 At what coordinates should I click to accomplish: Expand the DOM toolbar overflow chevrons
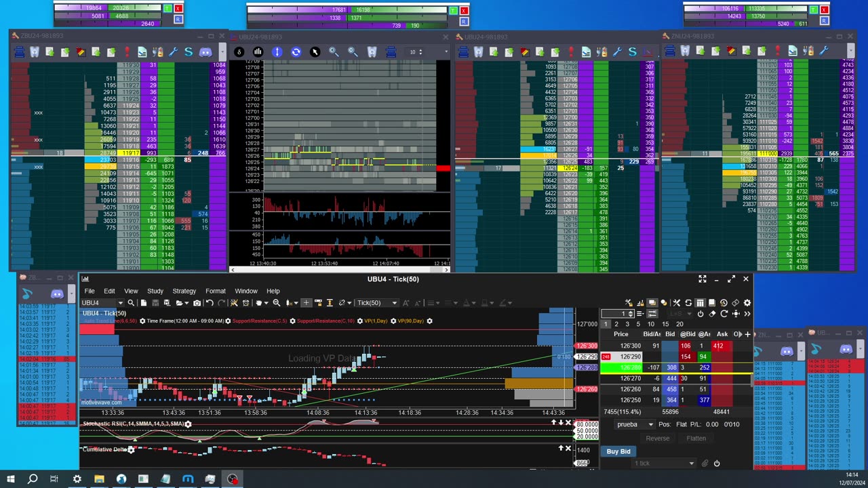(x=747, y=314)
